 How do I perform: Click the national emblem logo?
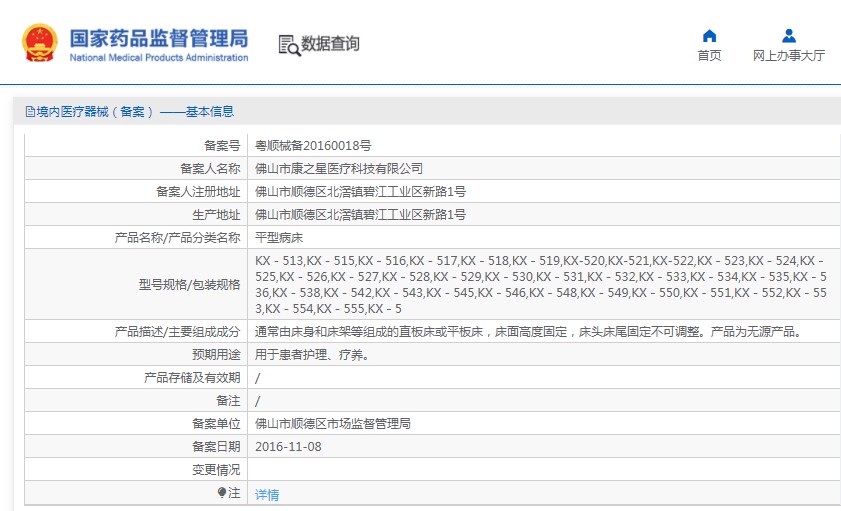tap(40, 43)
